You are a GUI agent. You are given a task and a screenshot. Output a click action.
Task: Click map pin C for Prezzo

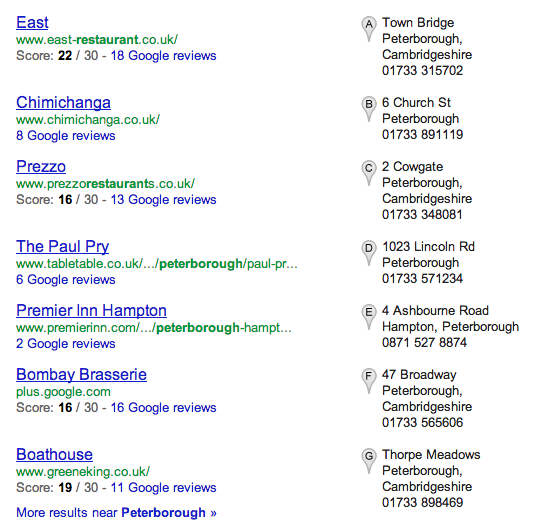tap(368, 173)
